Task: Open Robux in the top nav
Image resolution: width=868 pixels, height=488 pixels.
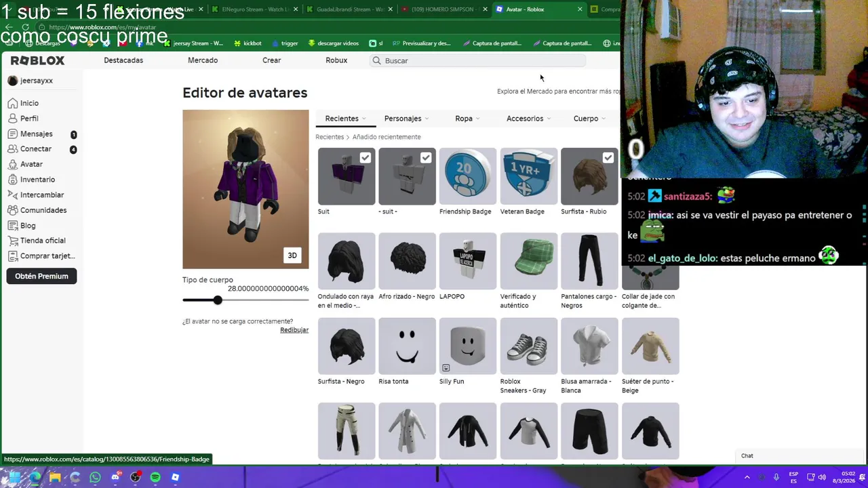Action: pyautogui.click(x=336, y=60)
